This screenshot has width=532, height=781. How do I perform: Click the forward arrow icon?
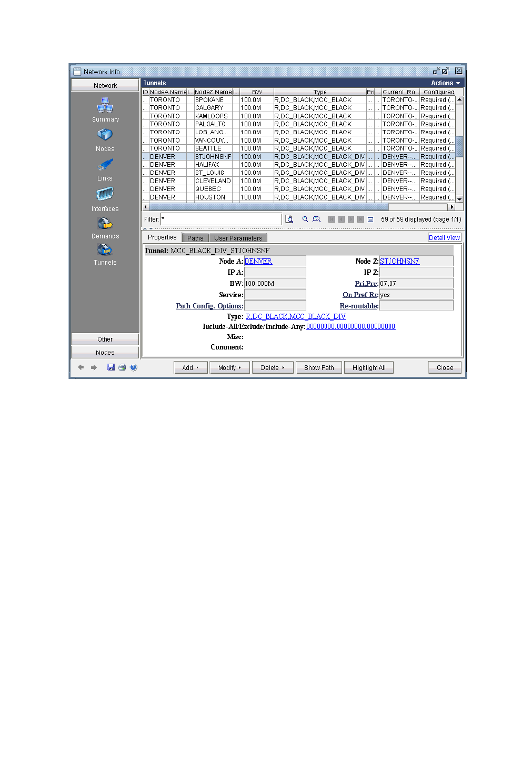click(94, 367)
